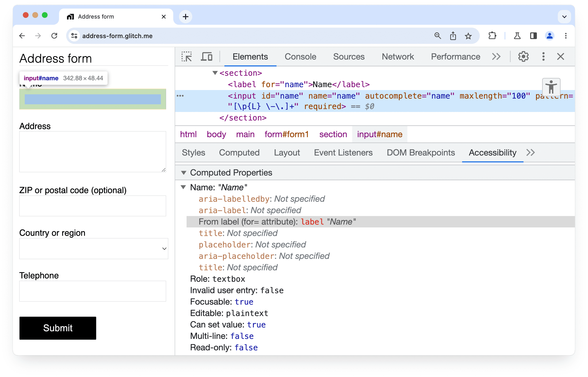Click the Elements panel tab
The width and height of the screenshot is (588, 377).
coord(250,57)
